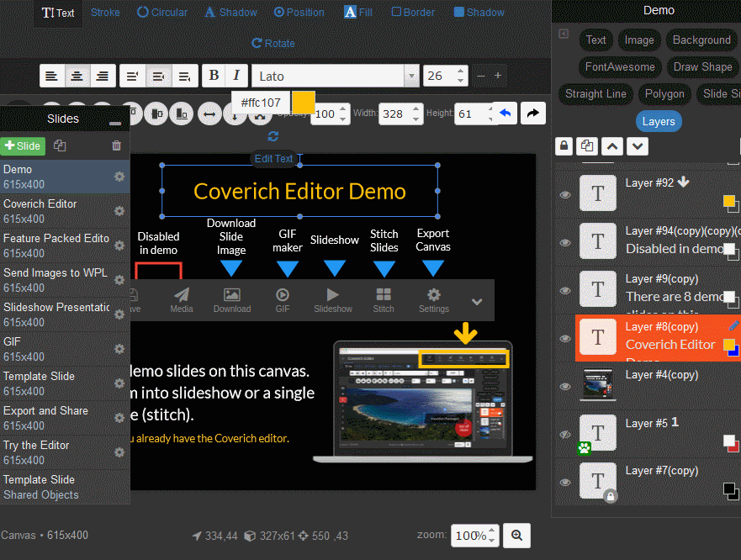Align text to the left

pos(52,76)
